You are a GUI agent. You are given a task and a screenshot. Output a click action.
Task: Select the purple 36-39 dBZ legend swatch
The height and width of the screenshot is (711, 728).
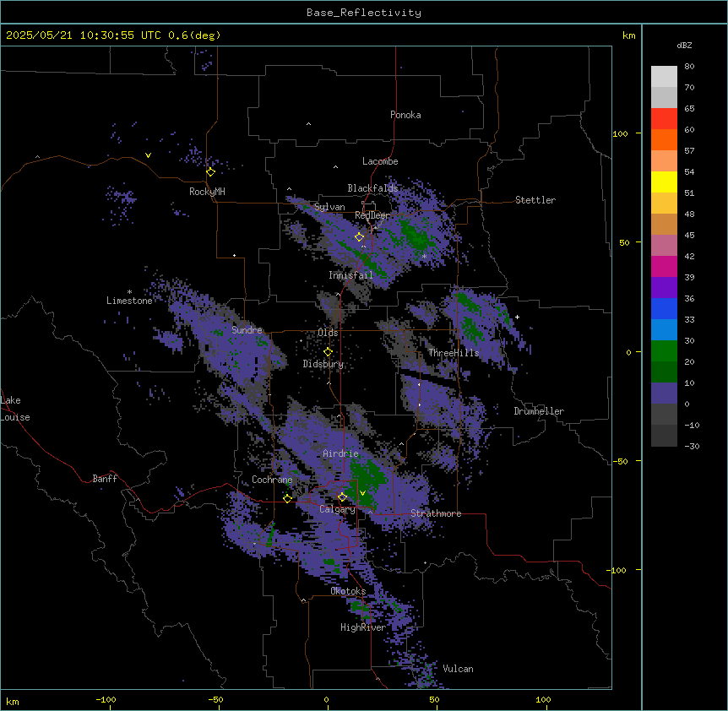(664, 288)
